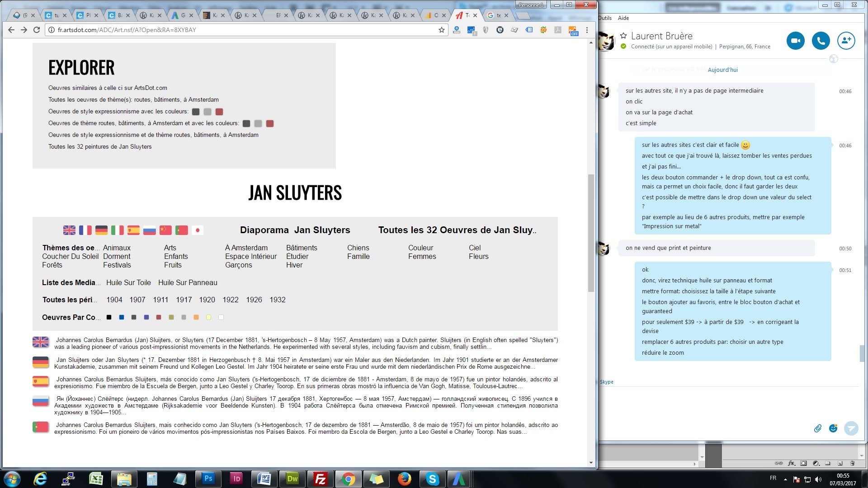868x488 pixels.
Task: Open the emoticon picker in Skype
Action: [x=833, y=428]
